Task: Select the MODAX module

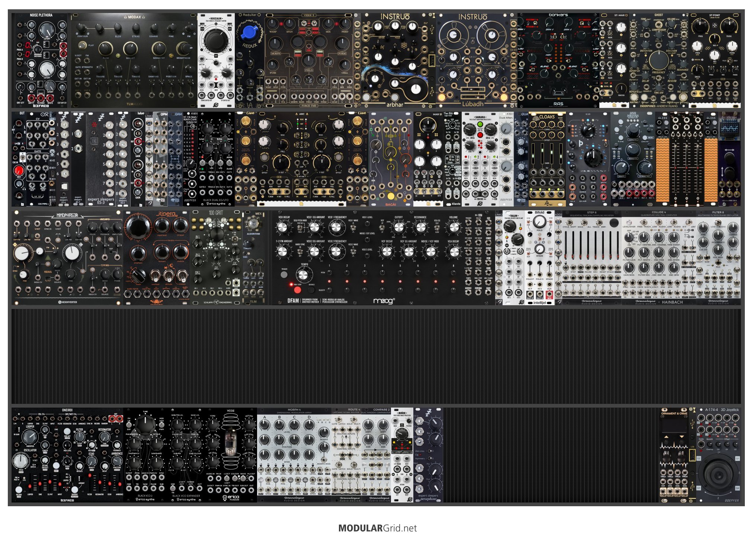Action: [x=134, y=60]
